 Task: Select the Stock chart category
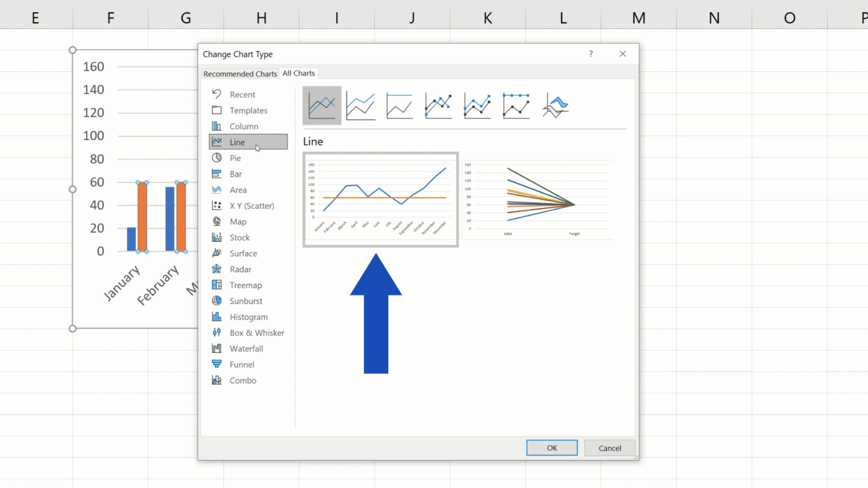[238, 237]
